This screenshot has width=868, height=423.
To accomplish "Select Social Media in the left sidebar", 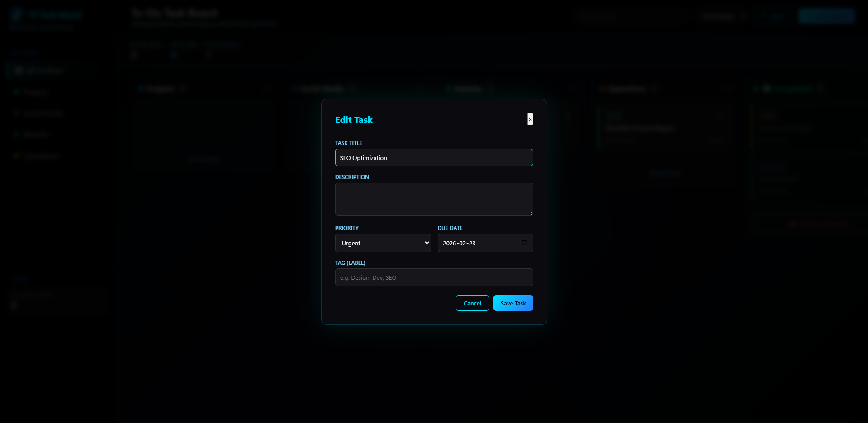I will [43, 113].
